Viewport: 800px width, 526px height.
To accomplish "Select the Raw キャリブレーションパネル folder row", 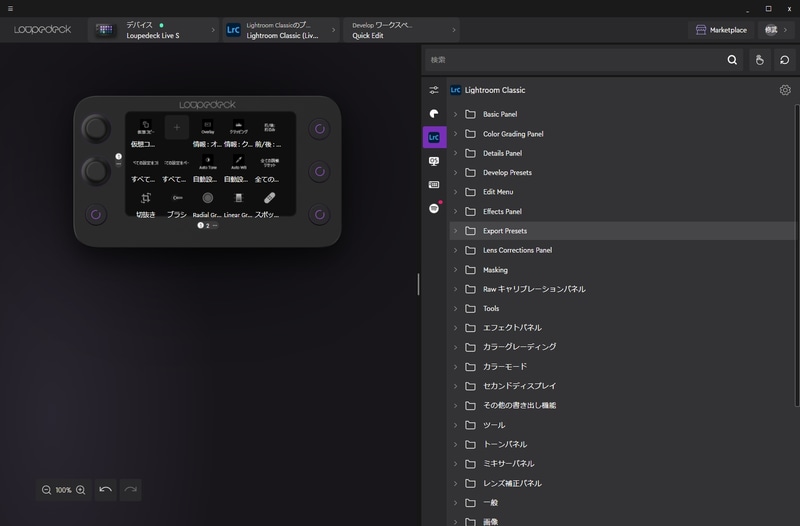I will point(622,289).
